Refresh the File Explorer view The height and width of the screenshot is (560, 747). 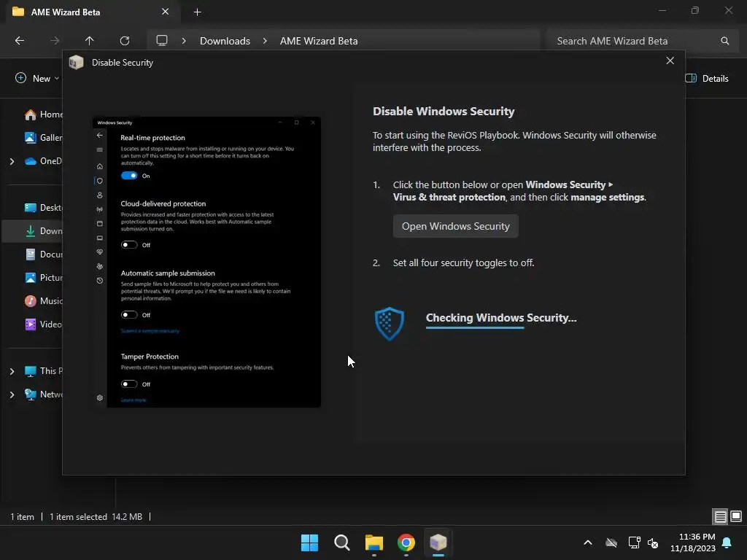click(125, 41)
